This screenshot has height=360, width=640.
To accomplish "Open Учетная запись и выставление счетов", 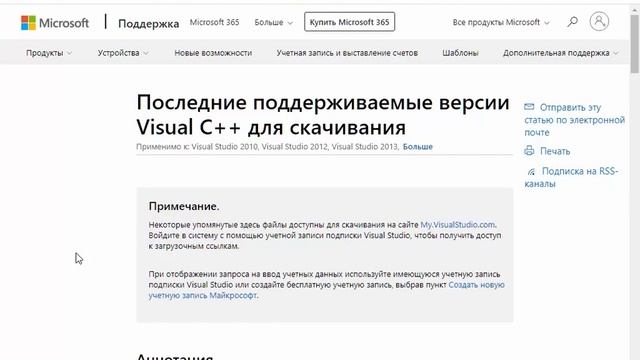I will 347,53.
